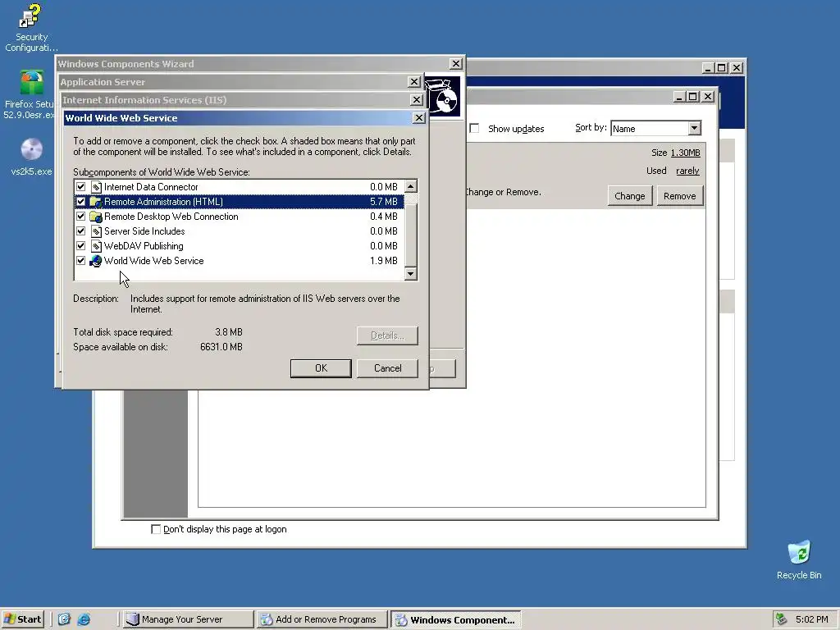The height and width of the screenshot is (630, 840).
Task: Uncheck the World Wide Web Service checkbox
Action: (81, 261)
